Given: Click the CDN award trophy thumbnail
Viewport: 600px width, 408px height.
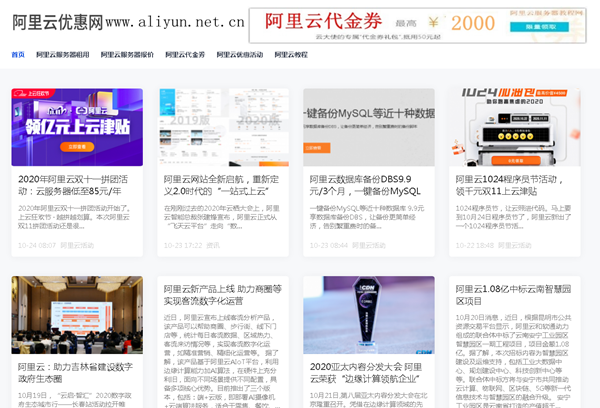Looking at the screenshot, I should [x=369, y=314].
